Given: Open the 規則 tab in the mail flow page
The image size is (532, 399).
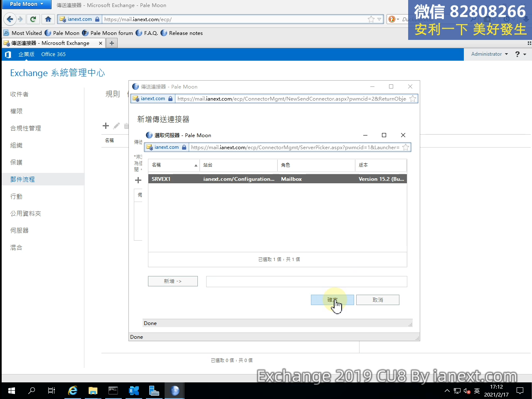Looking at the screenshot, I should [113, 94].
